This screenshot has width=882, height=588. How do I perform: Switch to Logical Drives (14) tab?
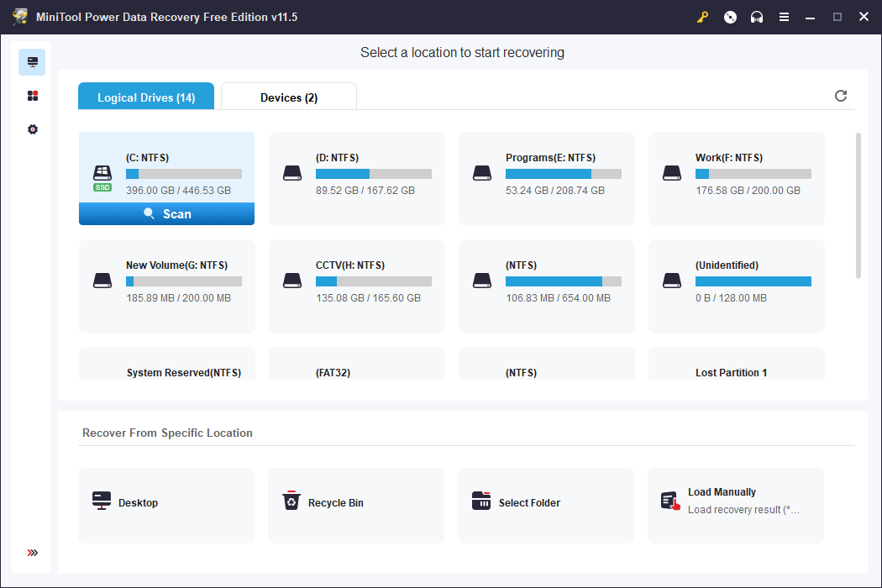click(x=146, y=97)
